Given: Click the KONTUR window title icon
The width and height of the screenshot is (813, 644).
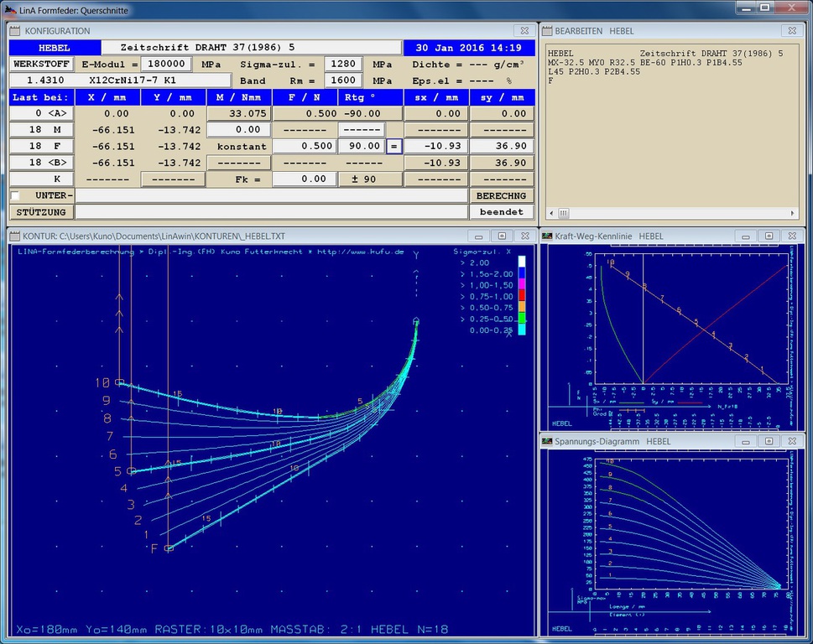Looking at the screenshot, I should (x=15, y=236).
